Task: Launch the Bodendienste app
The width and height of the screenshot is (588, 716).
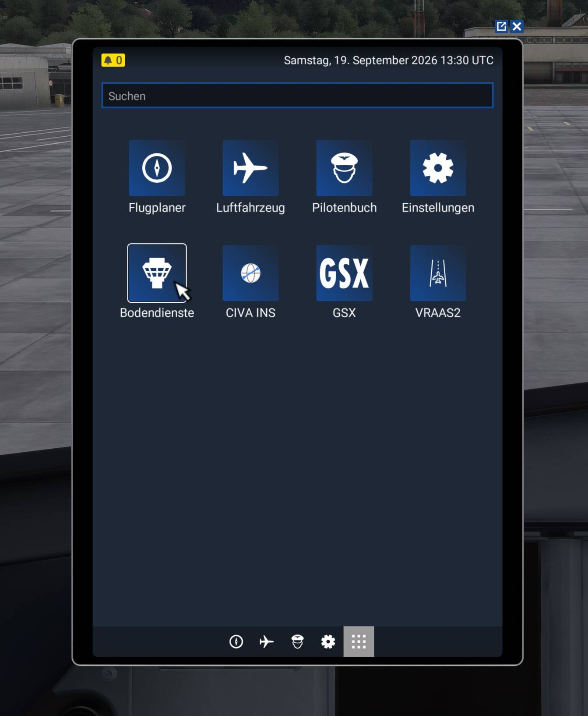Action: tap(157, 273)
